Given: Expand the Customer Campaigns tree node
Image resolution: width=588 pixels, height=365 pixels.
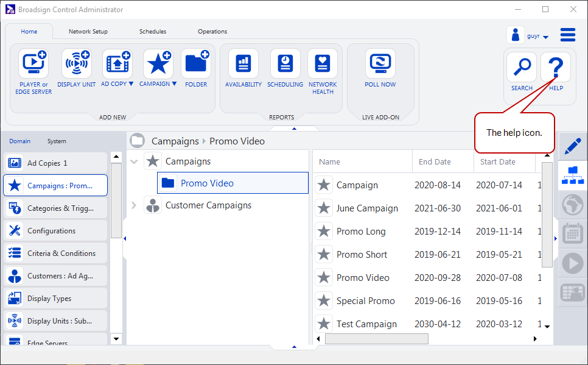Looking at the screenshot, I should 134,205.
